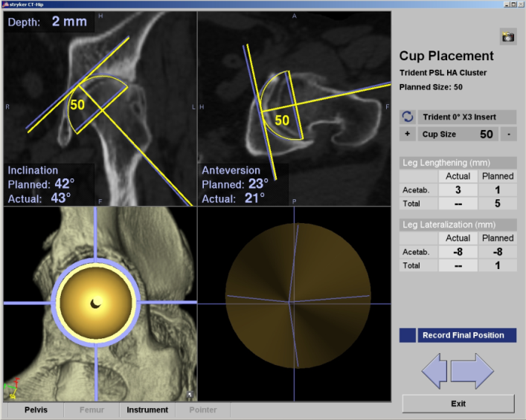Select the Trident 0° X3 Insert button
This screenshot has height=420, width=526.
pos(466,117)
